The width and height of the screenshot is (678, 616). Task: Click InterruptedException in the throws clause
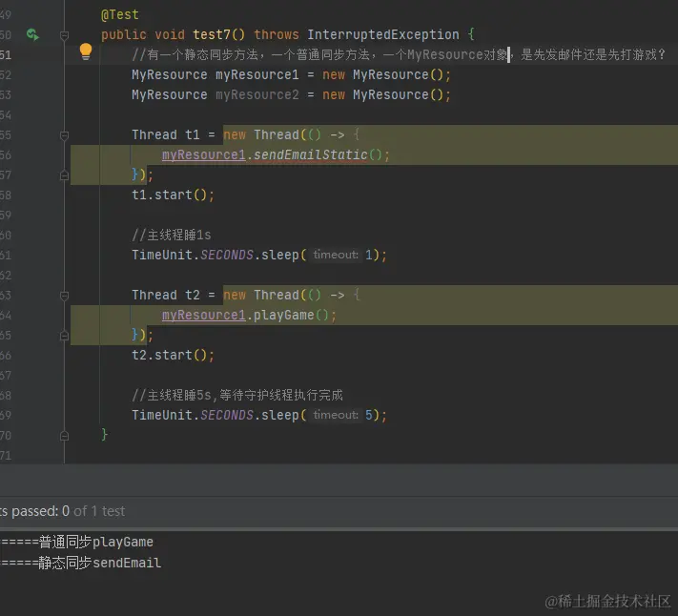click(383, 34)
